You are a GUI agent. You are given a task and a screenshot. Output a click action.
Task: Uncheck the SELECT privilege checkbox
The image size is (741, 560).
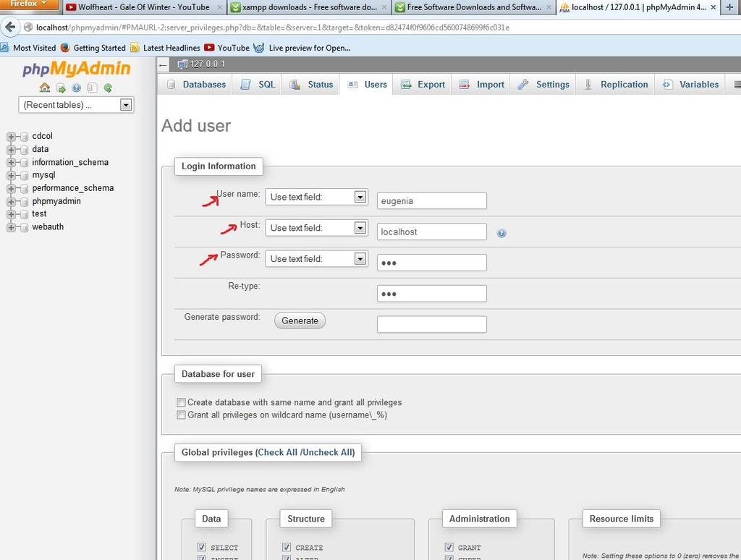pos(202,547)
